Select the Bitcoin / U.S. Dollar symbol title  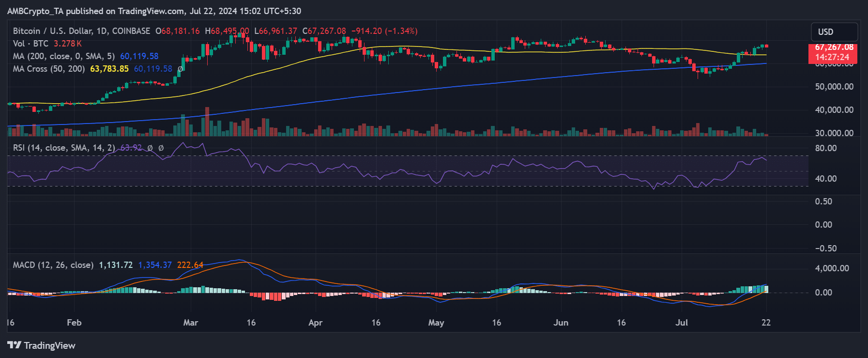(53, 31)
